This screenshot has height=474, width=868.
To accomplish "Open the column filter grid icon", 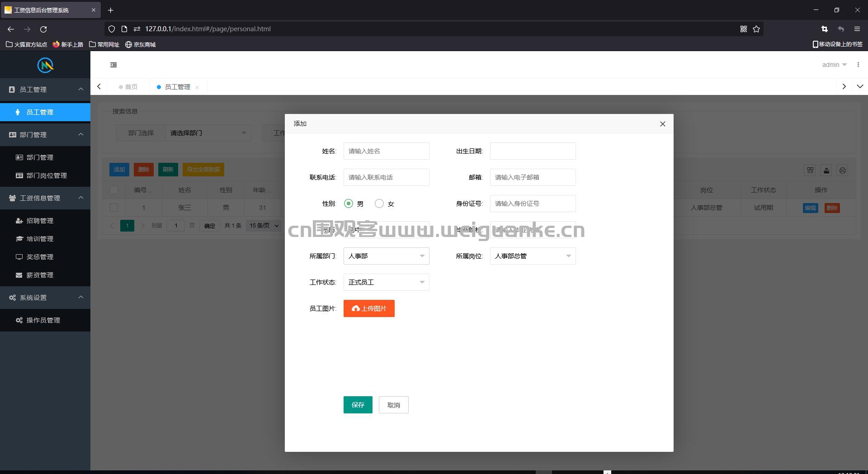I will 810,171.
